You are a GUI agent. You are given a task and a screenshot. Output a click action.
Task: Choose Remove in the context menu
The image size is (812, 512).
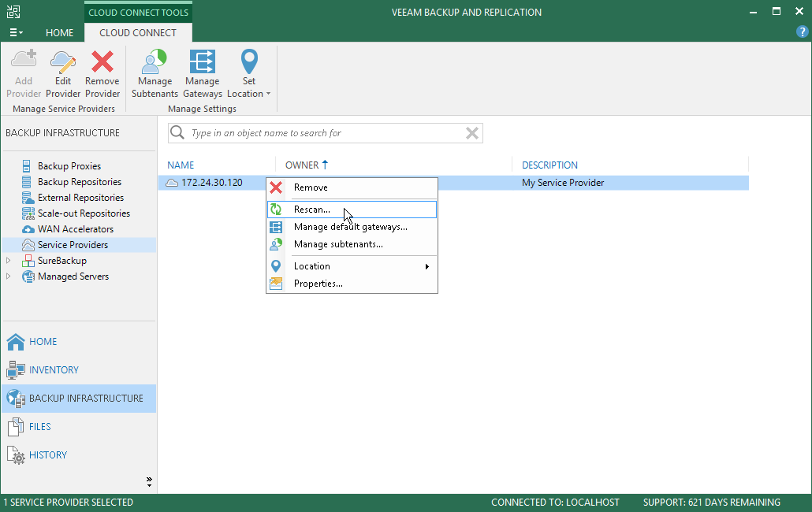352,187
